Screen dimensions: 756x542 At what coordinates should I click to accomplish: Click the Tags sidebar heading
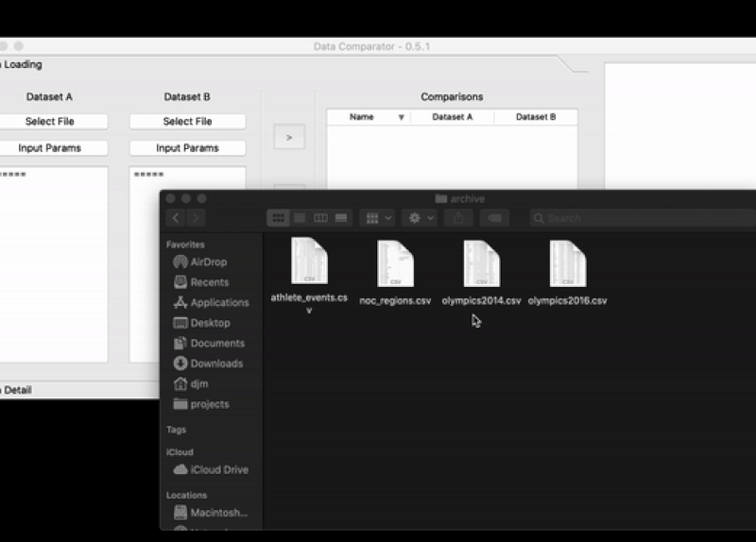pyautogui.click(x=176, y=430)
